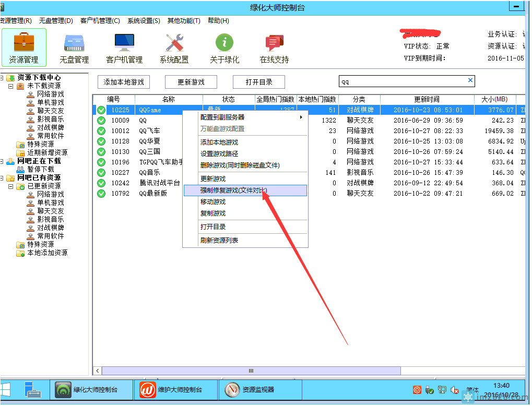532x406 pixels.
Task: Collapse the 已更新资源 tree branch
Action: click(10, 186)
